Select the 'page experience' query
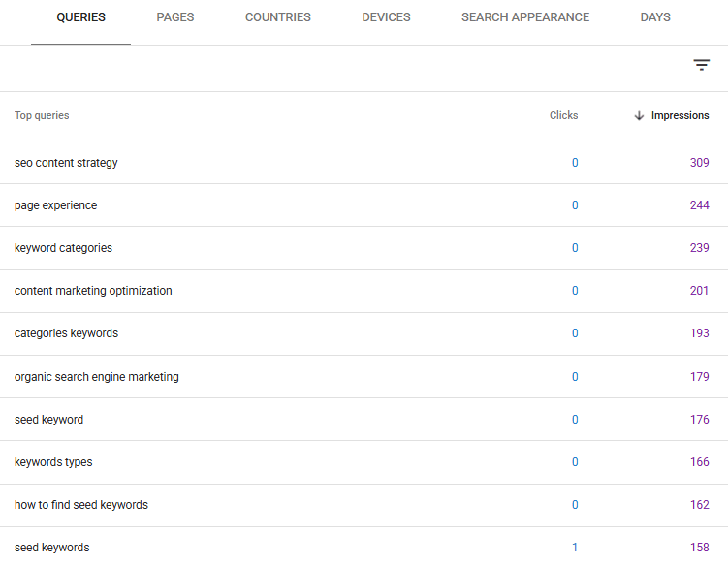Screen dimensions: 728x565 click(x=55, y=205)
